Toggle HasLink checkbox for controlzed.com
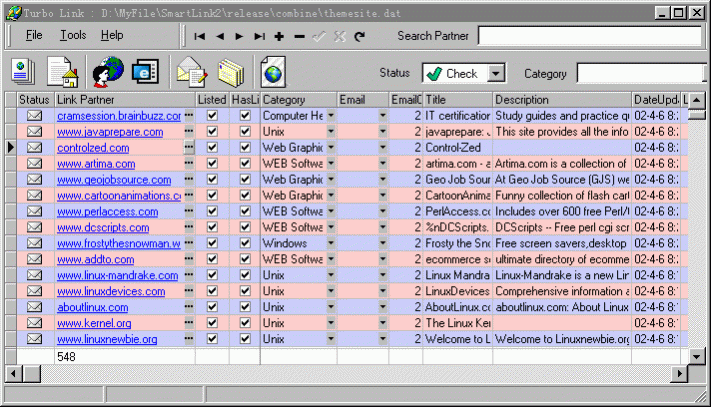The image size is (711, 407). click(x=245, y=148)
